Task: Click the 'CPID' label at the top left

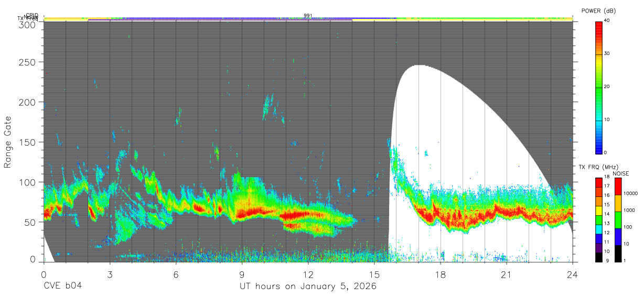Action: (x=33, y=16)
